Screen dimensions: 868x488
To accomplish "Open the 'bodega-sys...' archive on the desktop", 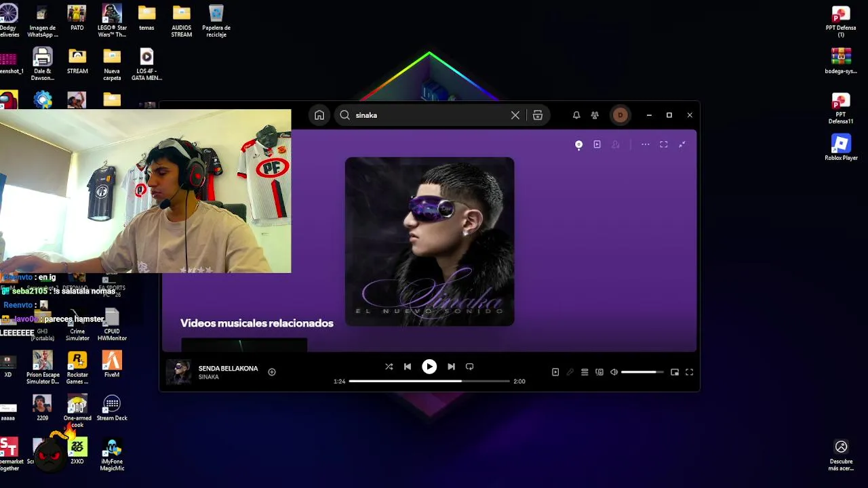I will tap(841, 61).
